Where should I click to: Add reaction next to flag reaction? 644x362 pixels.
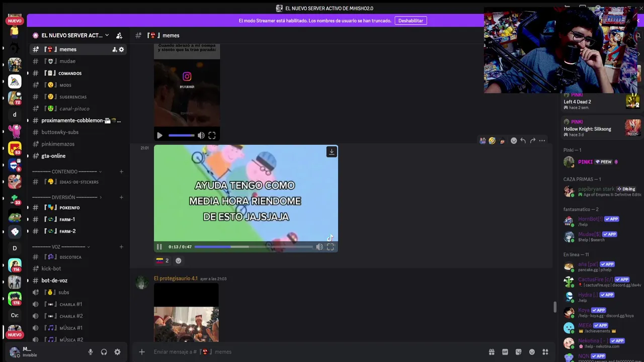pos(178,260)
